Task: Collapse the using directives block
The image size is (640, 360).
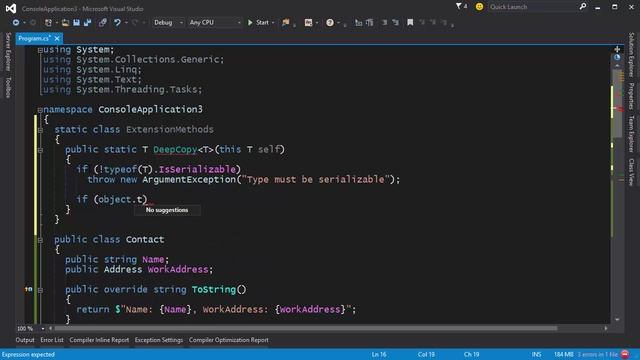Action: [40, 50]
